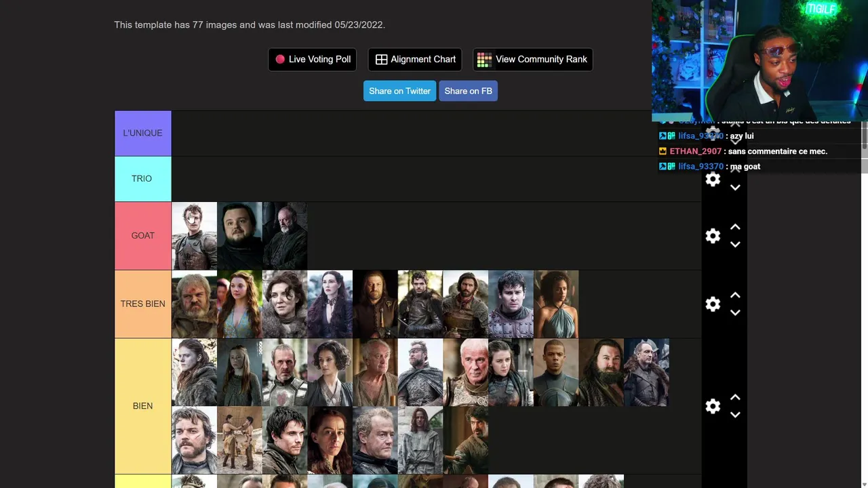Select the balding man in fur cloak, BIEN tier
The width and height of the screenshot is (868, 488).
[646, 372]
